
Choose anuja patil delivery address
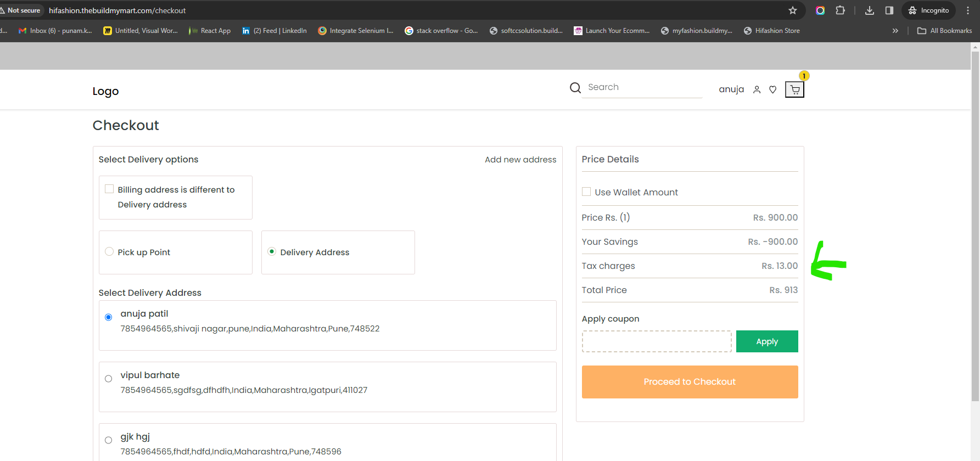click(x=108, y=317)
